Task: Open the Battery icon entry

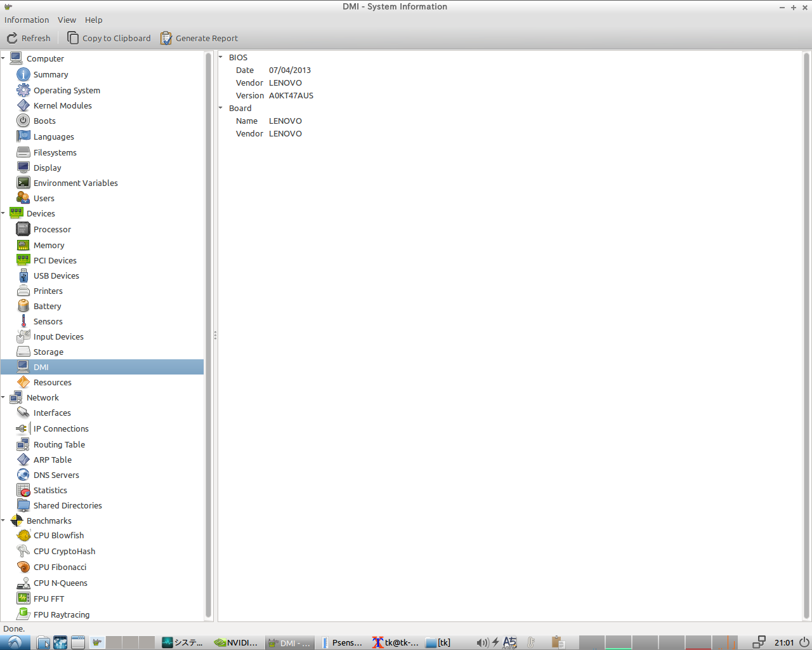Action: tap(23, 306)
